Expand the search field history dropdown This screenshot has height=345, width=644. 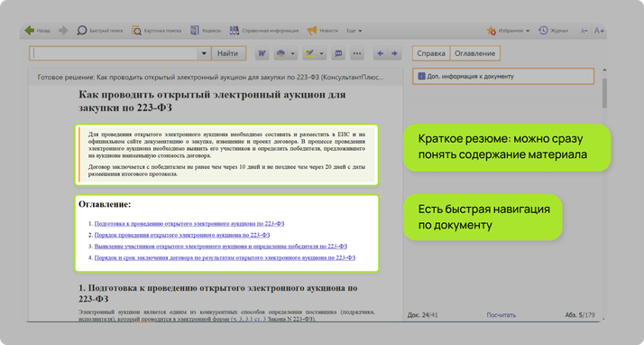[x=204, y=53]
